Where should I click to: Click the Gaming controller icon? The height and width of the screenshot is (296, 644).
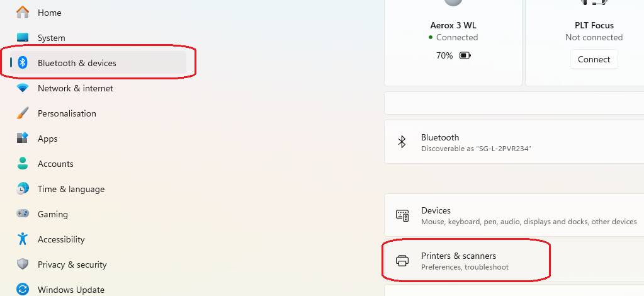(x=23, y=213)
